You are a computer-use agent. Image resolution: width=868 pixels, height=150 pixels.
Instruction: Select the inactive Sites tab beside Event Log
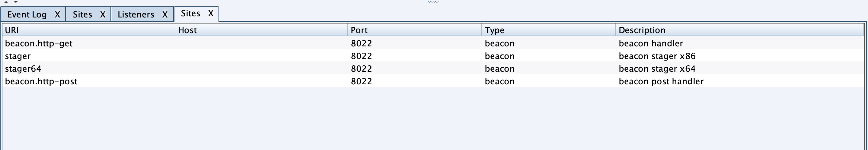coord(82,14)
